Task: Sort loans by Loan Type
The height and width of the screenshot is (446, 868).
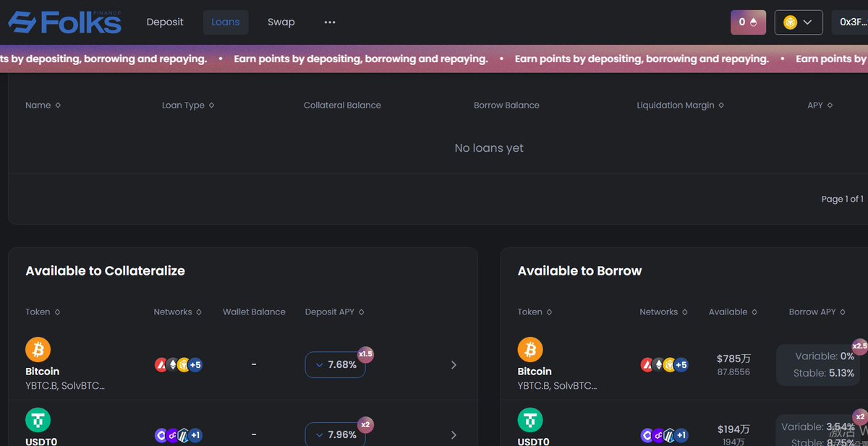Action: point(188,106)
